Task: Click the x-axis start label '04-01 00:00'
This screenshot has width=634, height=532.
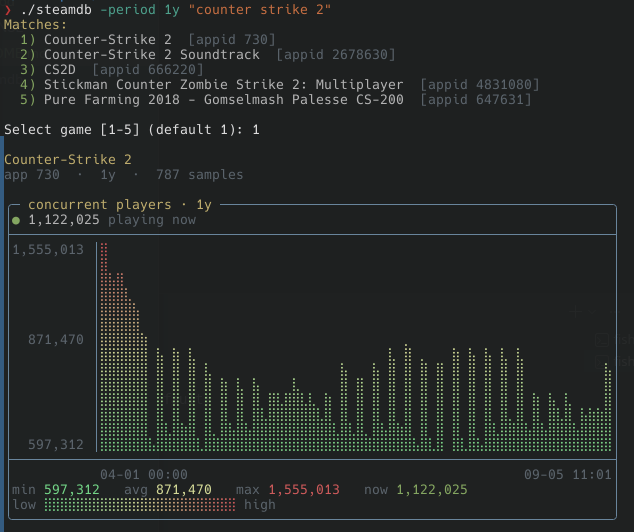Action: (144, 475)
